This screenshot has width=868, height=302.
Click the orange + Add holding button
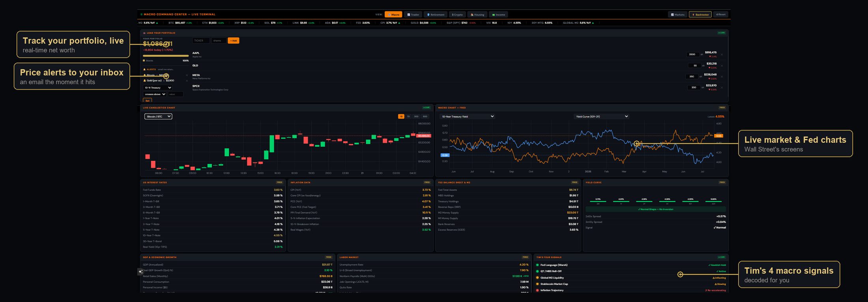234,41
